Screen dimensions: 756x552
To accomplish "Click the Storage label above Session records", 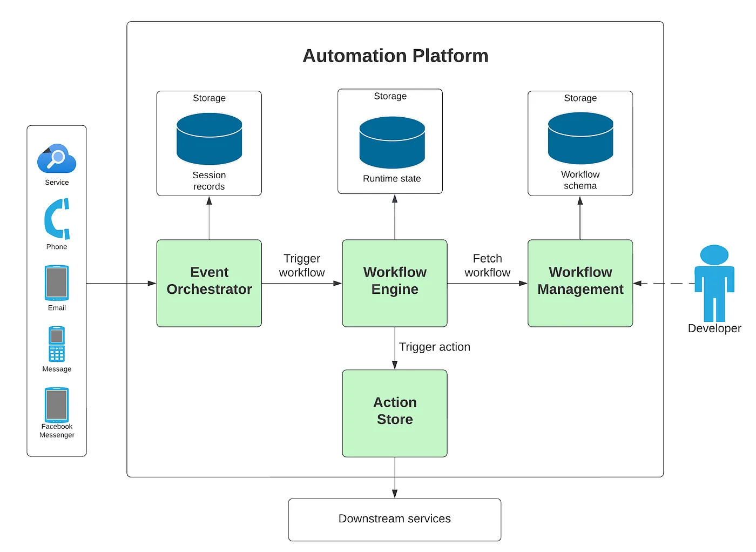I will pyautogui.click(x=209, y=98).
